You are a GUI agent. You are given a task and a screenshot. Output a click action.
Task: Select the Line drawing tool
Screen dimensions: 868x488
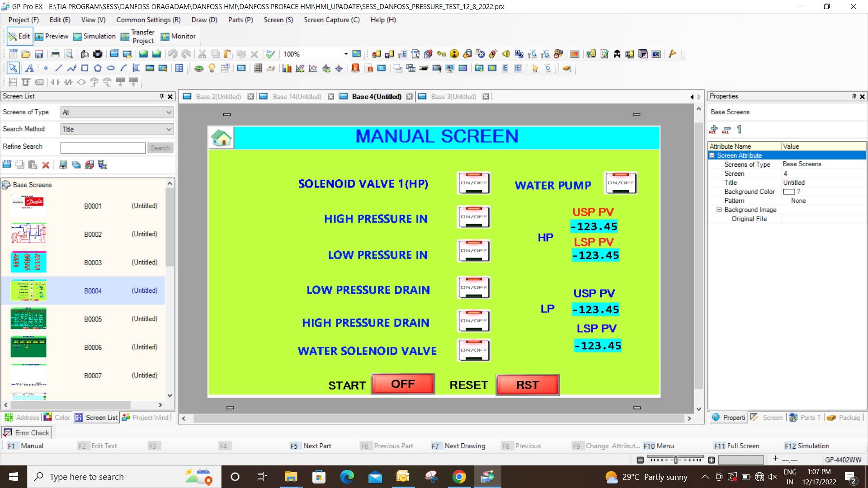tap(58, 68)
